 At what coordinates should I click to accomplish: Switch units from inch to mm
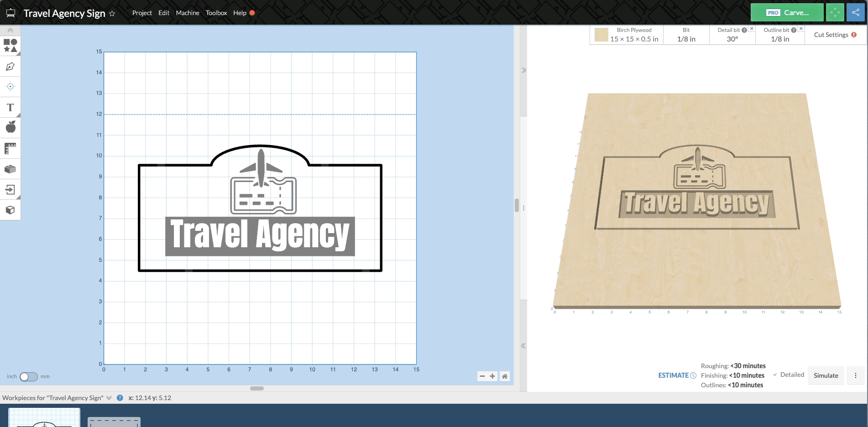(27, 376)
